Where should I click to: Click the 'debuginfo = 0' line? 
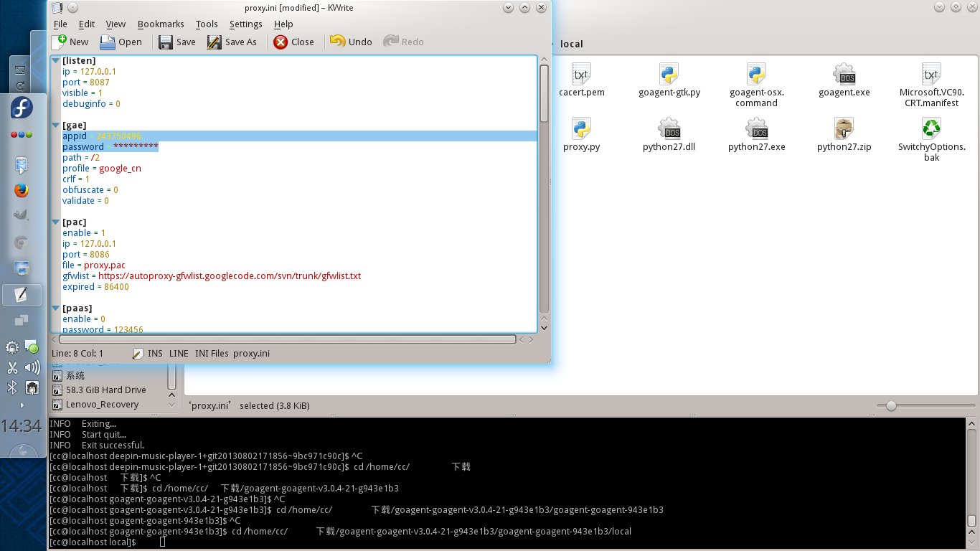coord(91,103)
